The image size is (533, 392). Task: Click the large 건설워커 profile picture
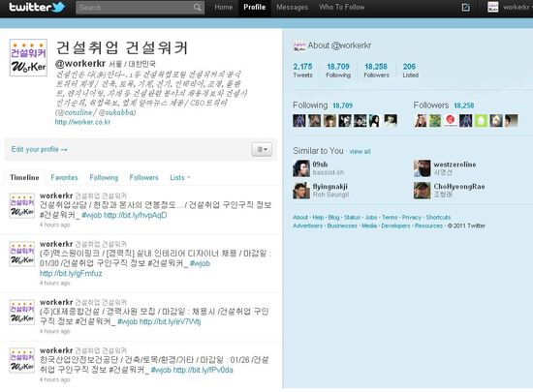[28, 58]
